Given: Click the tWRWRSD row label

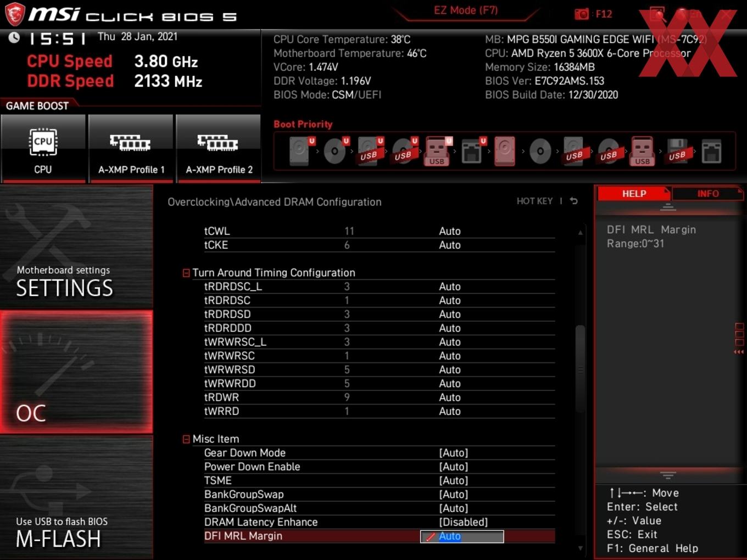Looking at the screenshot, I should pyautogui.click(x=230, y=369).
